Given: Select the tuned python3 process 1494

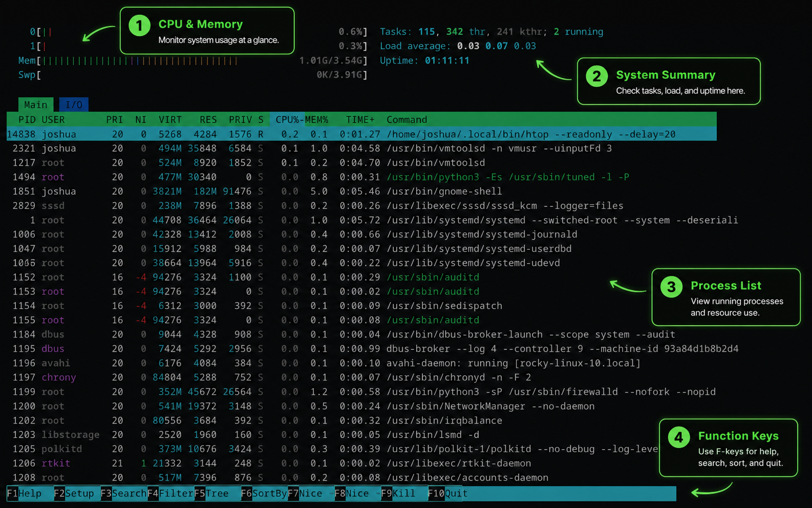Looking at the screenshot, I should (x=361, y=177).
